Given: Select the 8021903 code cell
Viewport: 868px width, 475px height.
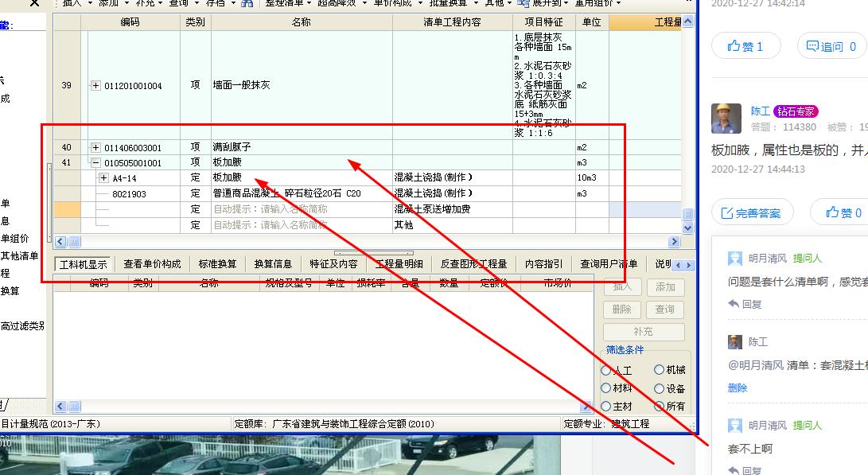Looking at the screenshot, I should pos(130,194).
